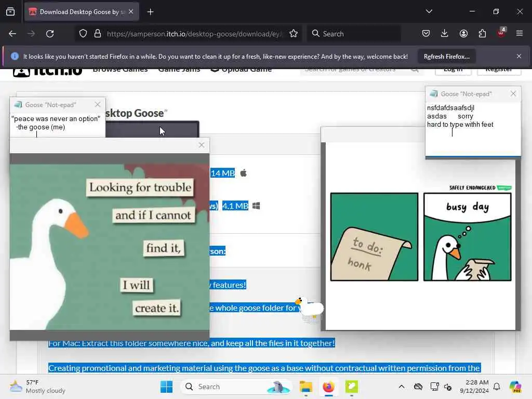Viewport: 532px width, 399px height.
Task: Open the Firefox downloads panel
Action: (x=445, y=33)
